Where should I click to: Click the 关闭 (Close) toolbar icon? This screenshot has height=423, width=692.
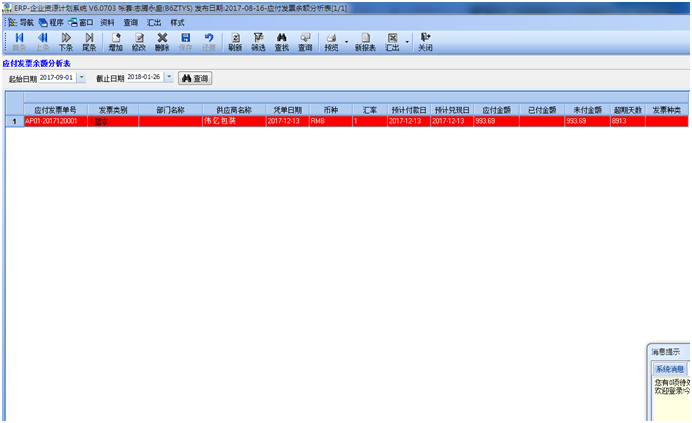point(425,41)
